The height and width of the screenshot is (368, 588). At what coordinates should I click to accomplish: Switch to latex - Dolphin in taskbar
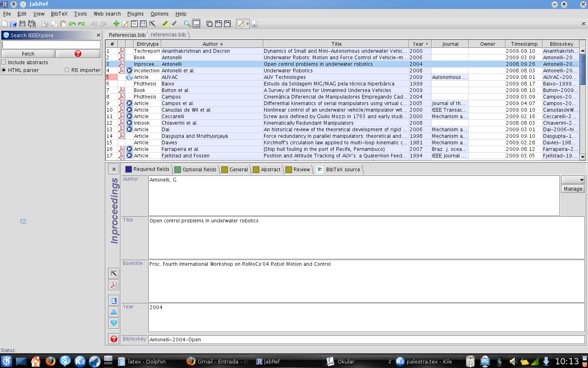click(149, 361)
